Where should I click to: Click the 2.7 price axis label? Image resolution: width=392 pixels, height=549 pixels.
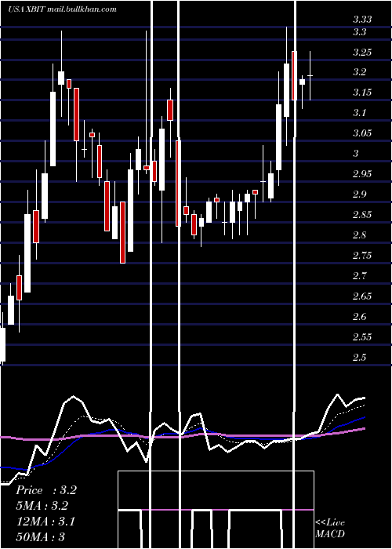[359, 276]
